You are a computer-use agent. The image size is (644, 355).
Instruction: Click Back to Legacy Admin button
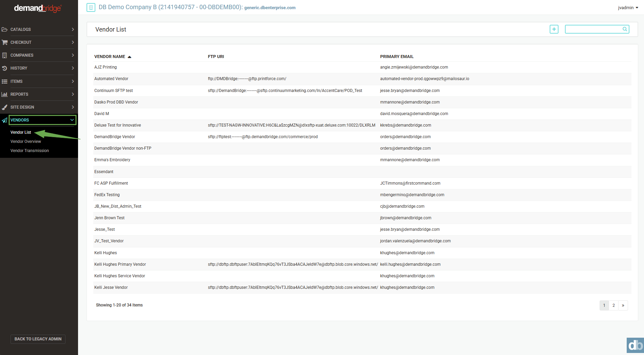pyautogui.click(x=38, y=339)
